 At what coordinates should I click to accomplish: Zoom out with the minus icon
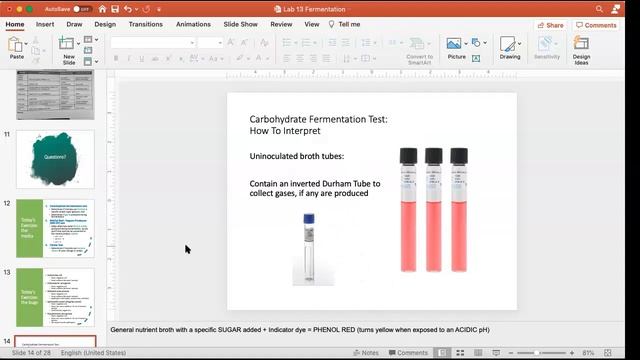click(511, 353)
